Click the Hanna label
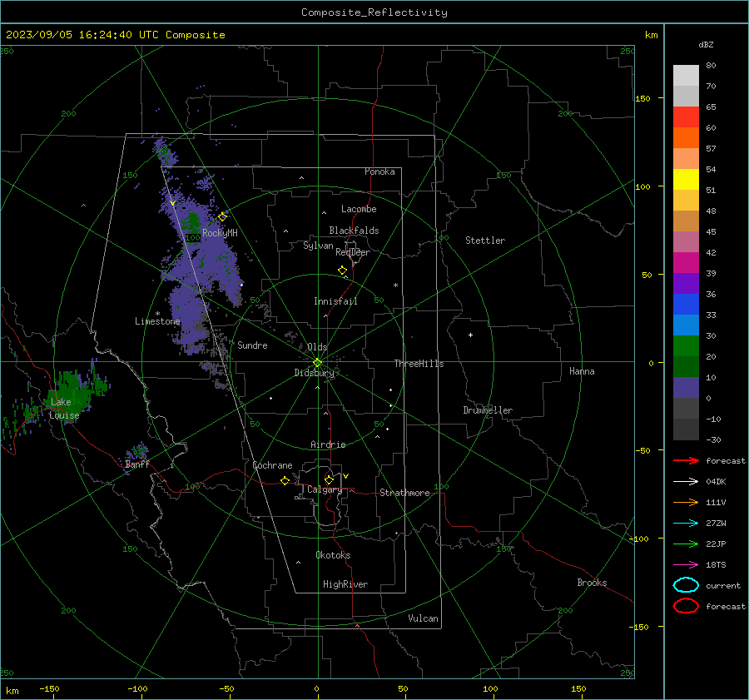 (582, 371)
